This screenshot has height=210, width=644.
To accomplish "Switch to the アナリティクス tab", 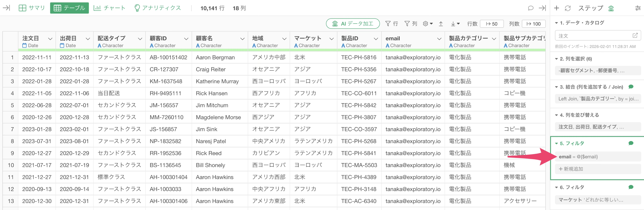I will pos(157,8).
